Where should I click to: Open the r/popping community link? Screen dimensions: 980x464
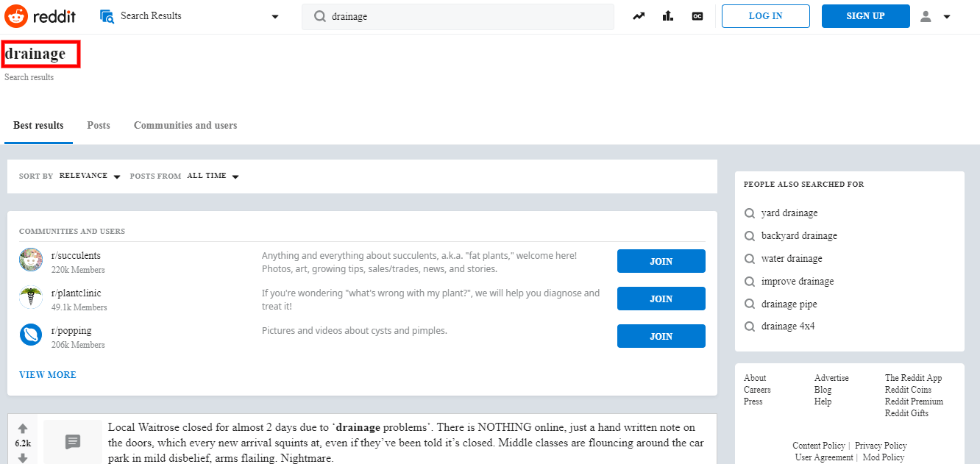click(71, 331)
